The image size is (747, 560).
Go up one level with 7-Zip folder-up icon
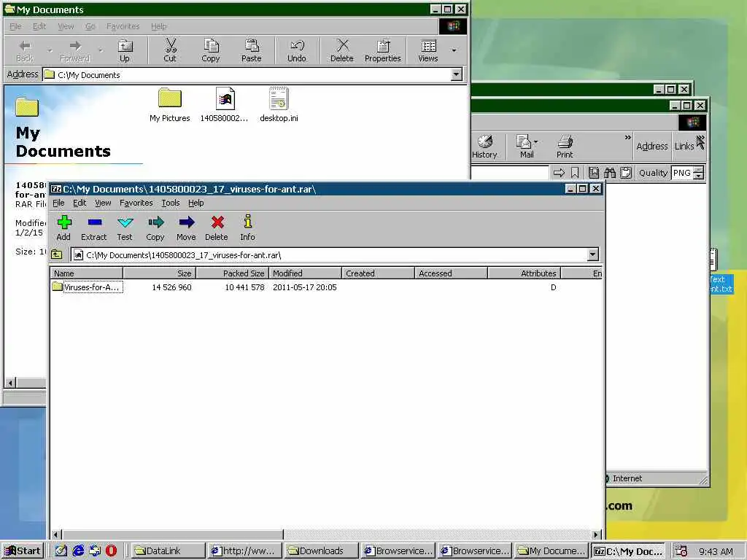57,254
